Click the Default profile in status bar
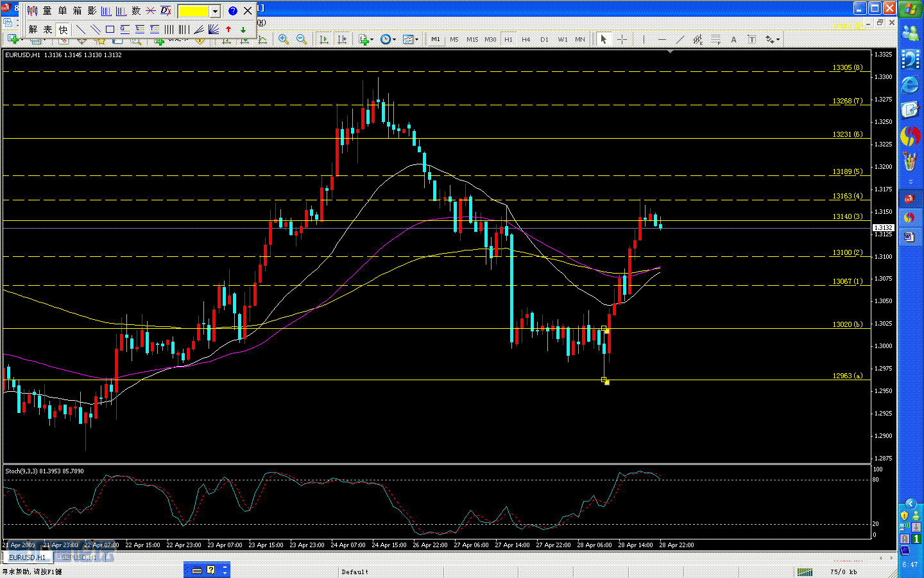This screenshot has width=924, height=578. [355, 572]
